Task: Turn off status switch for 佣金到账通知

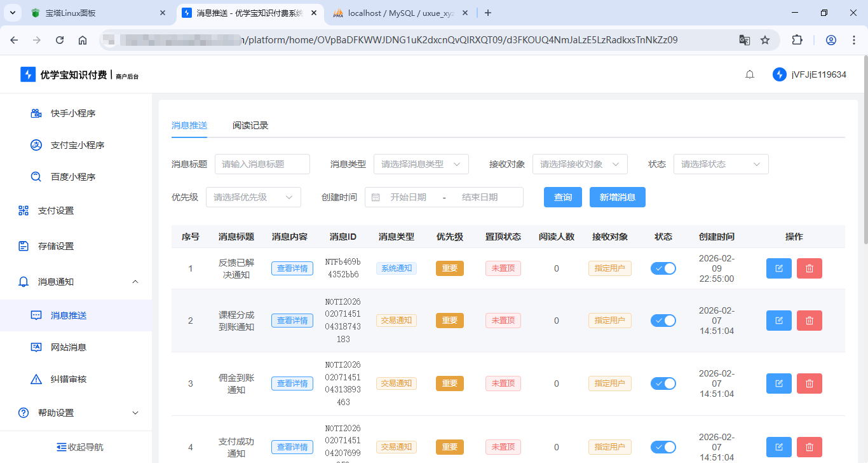Action: pyautogui.click(x=663, y=384)
